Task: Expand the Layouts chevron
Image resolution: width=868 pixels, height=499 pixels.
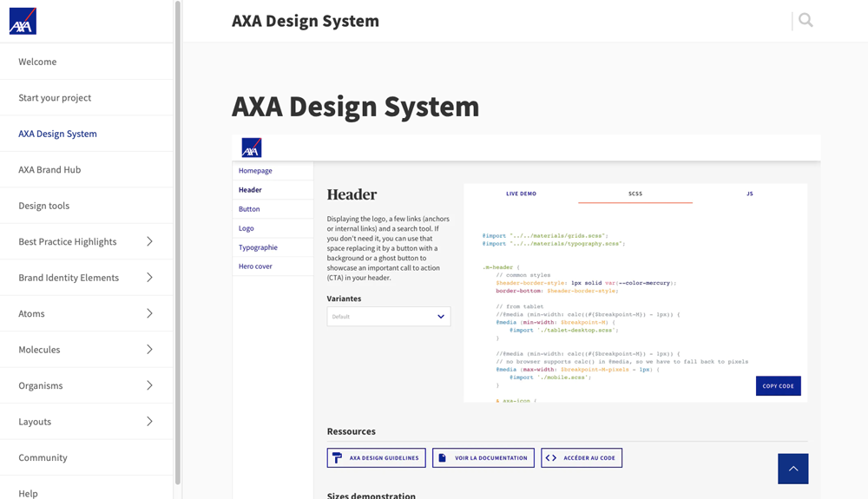Action: point(149,421)
